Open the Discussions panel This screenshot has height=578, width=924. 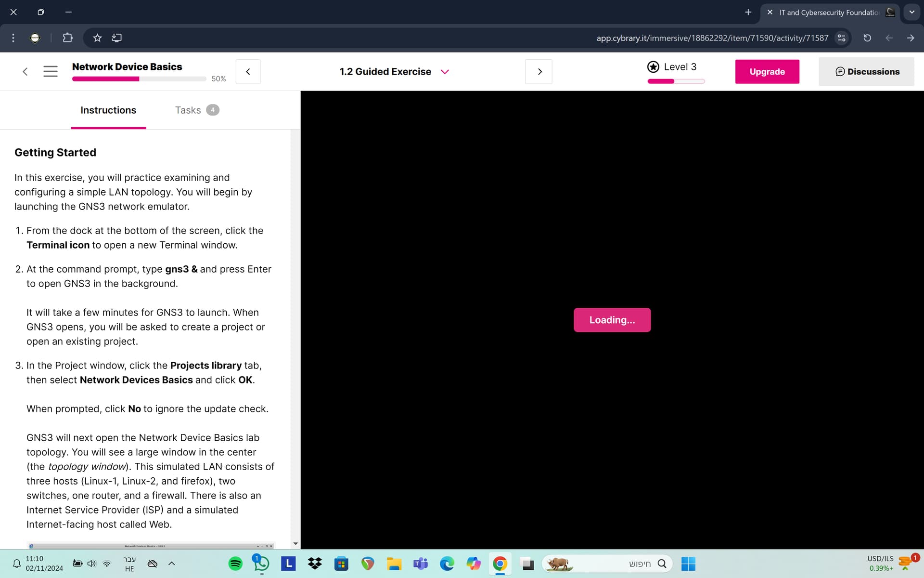(x=866, y=71)
